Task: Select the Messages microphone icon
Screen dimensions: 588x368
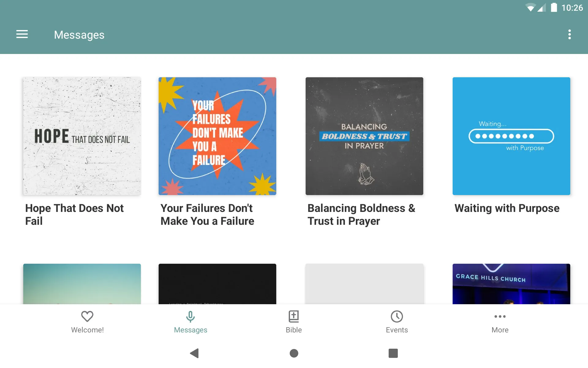Action: click(190, 316)
